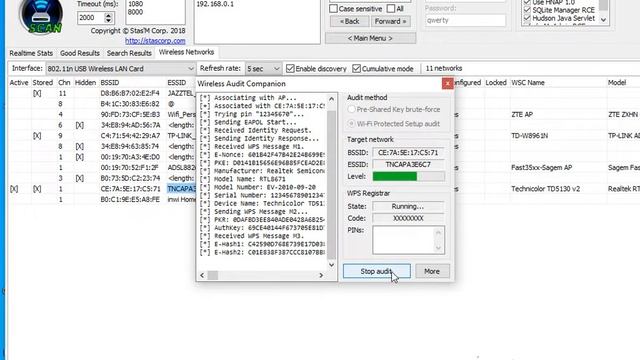Select network row 00:19:70:52:F1:2F

(130, 167)
